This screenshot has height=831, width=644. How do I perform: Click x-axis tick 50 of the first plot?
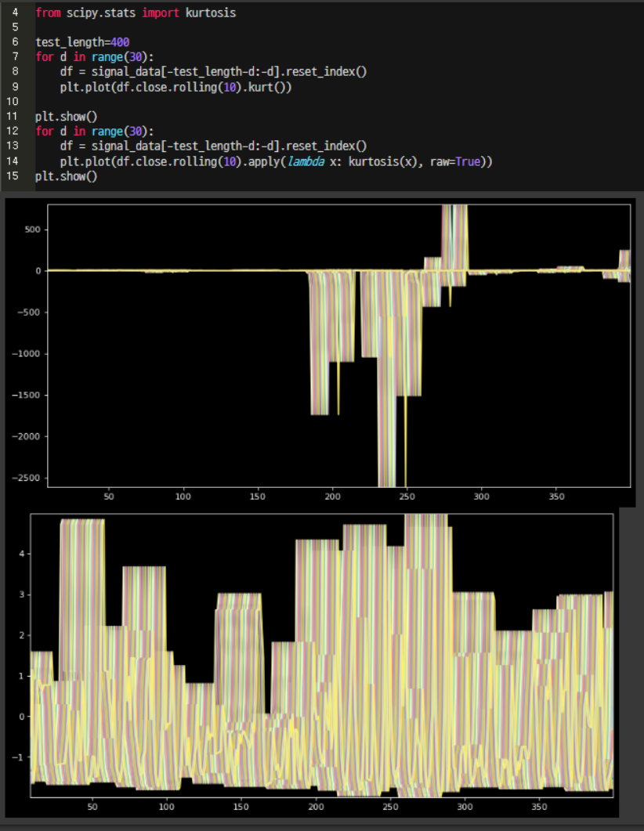(x=109, y=497)
